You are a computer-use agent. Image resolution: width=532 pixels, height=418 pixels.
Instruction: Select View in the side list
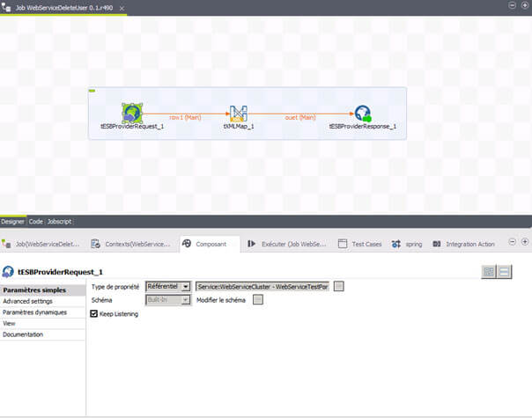[43, 324]
